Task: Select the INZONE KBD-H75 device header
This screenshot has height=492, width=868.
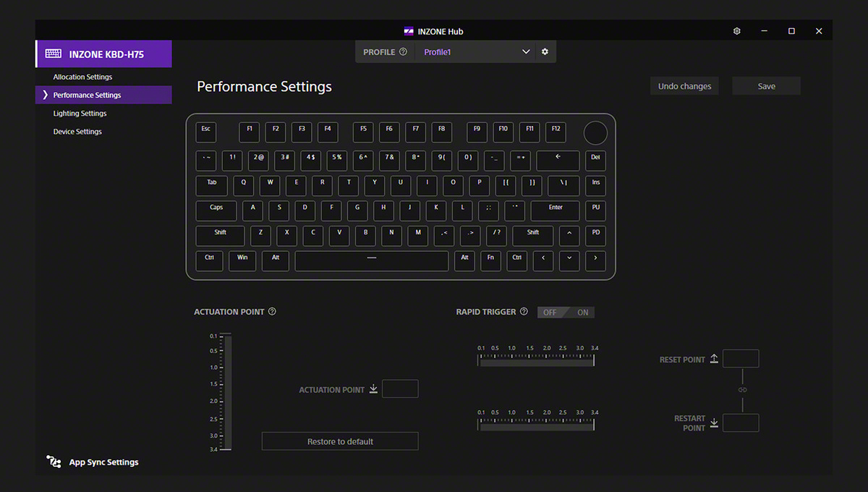Action: click(103, 54)
